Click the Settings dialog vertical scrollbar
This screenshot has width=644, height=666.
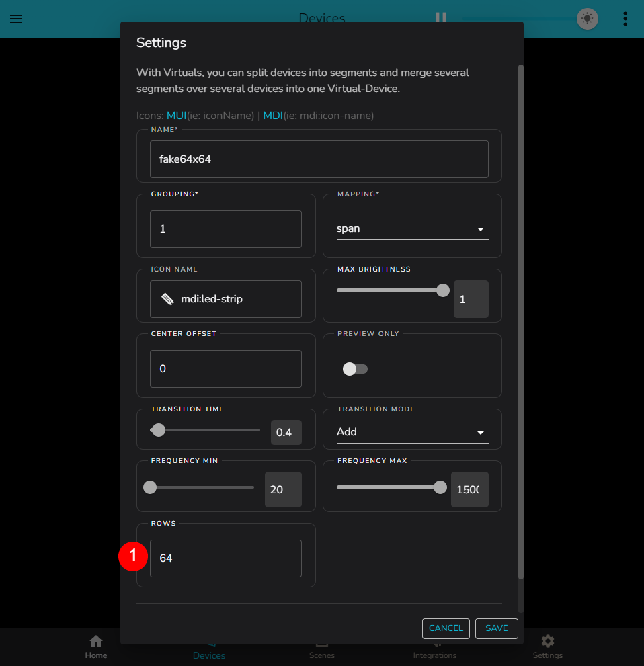tap(521, 321)
